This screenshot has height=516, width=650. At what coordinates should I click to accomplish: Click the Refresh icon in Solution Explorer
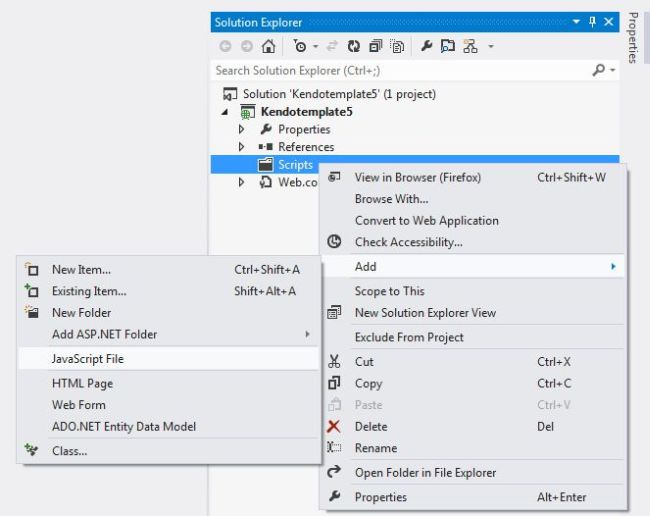(x=354, y=46)
